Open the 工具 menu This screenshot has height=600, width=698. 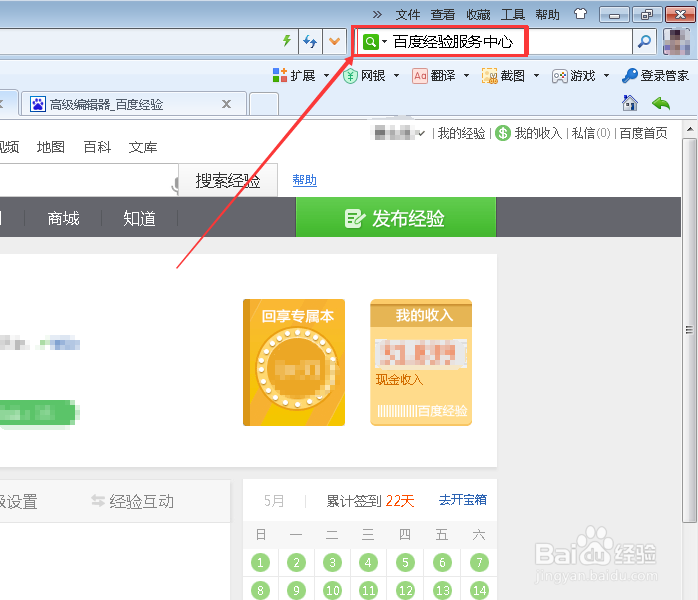coord(513,15)
